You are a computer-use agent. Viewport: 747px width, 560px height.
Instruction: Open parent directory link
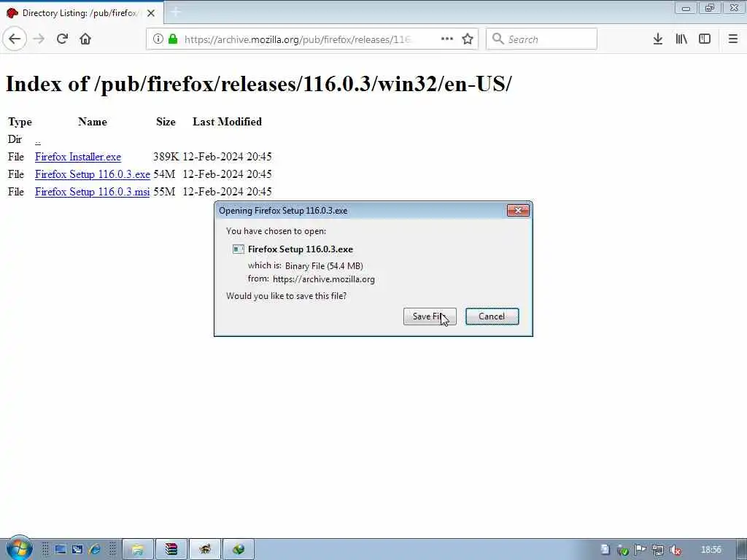click(38, 140)
